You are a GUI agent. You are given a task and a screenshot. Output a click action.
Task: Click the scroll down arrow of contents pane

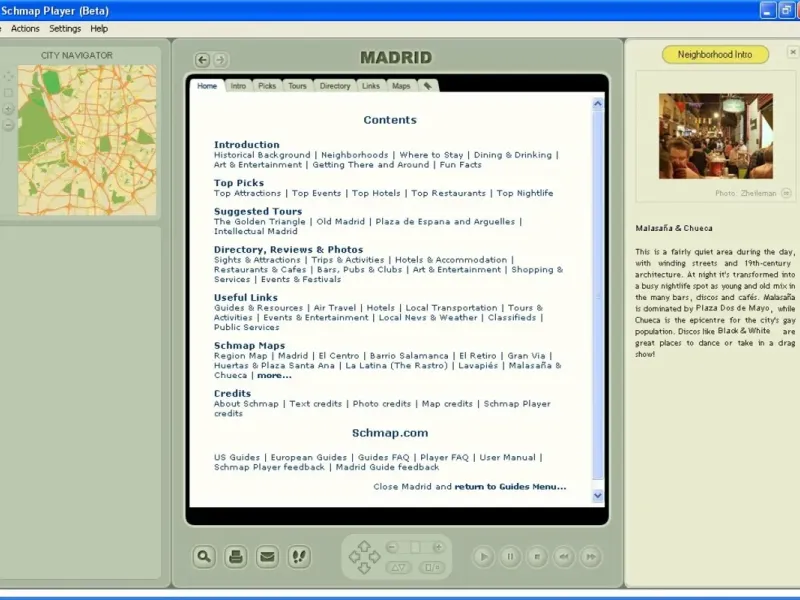[x=598, y=495]
